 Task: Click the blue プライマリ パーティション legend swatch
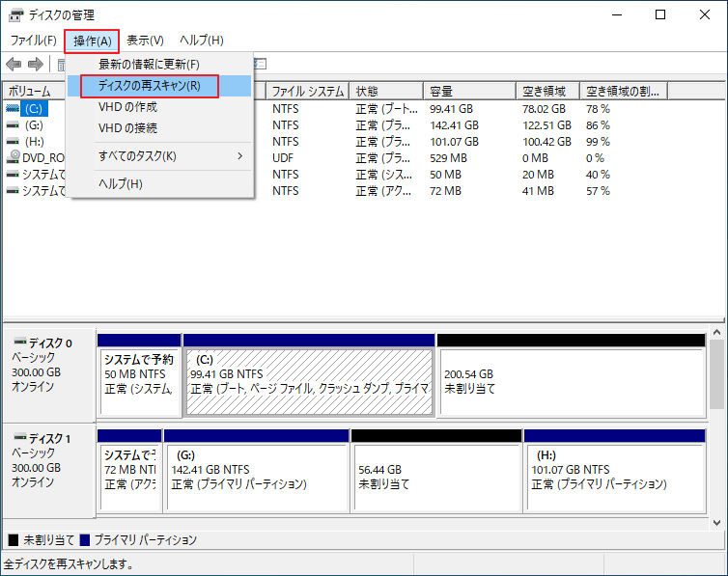[x=85, y=540]
